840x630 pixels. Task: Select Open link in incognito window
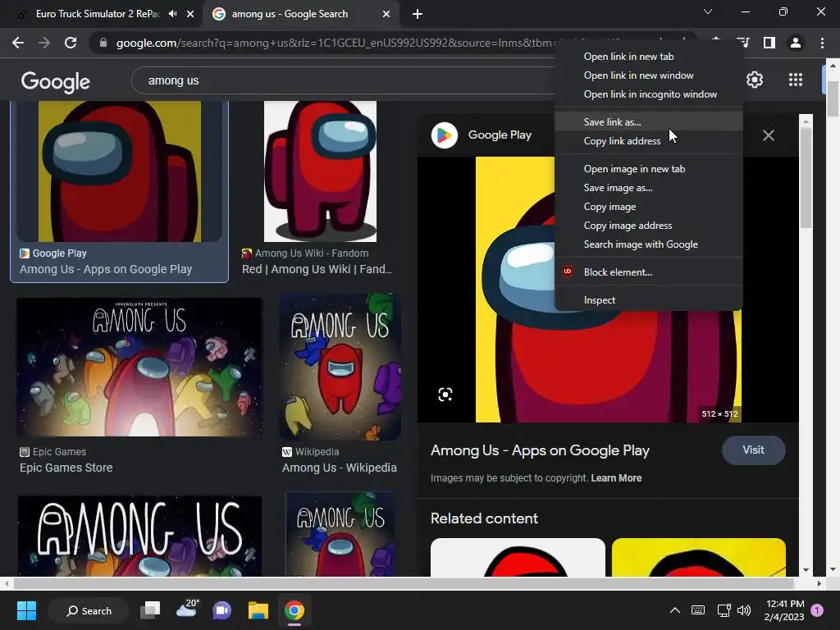[x=649, y=94]
